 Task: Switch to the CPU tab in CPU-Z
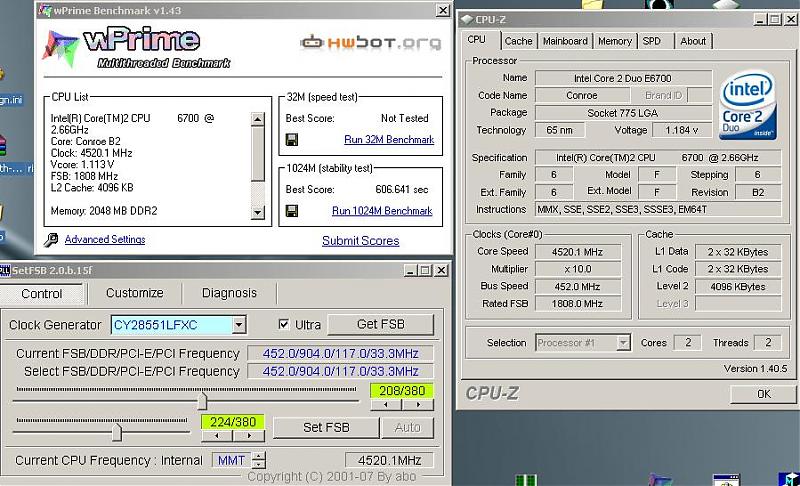tap(477, 40)
